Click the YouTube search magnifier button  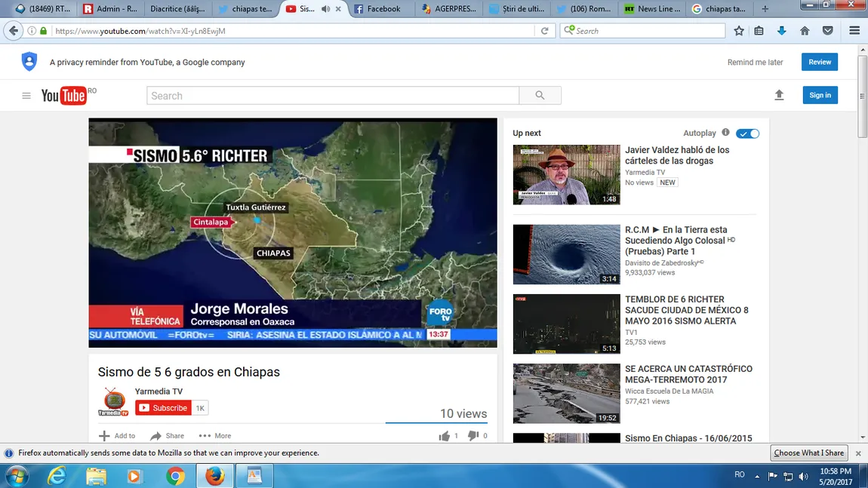[x=540, y=95]
